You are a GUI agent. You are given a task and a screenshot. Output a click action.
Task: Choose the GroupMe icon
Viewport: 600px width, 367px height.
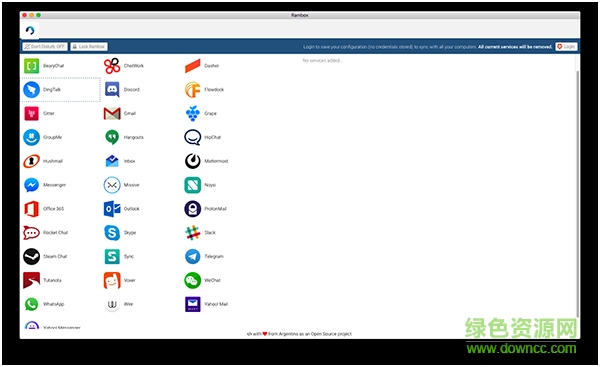coord(31,137)
